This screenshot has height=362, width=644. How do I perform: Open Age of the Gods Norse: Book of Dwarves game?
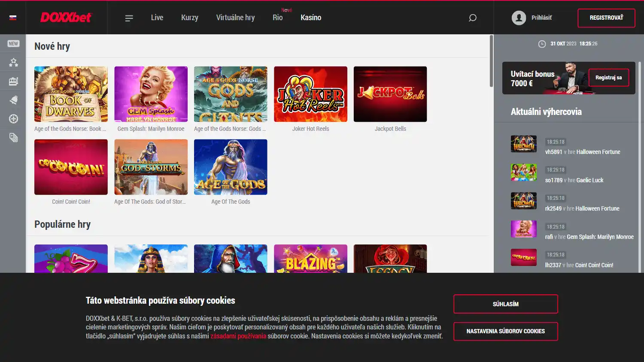click(71, 94)
